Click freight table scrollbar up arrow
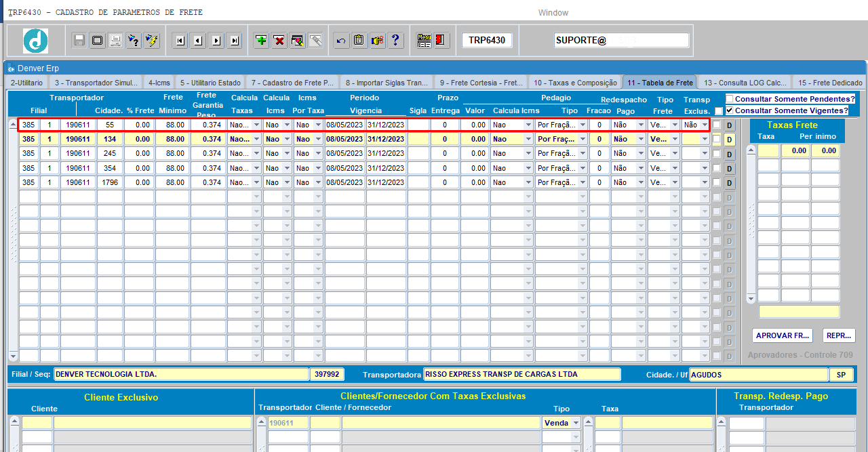 tap(13, 125)
